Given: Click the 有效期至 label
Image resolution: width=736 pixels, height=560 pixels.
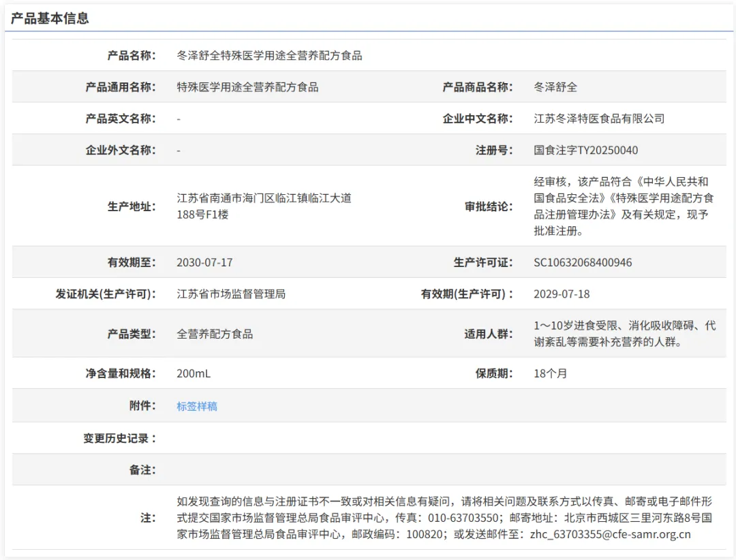Looking at the screenshot, I should 132,262.
